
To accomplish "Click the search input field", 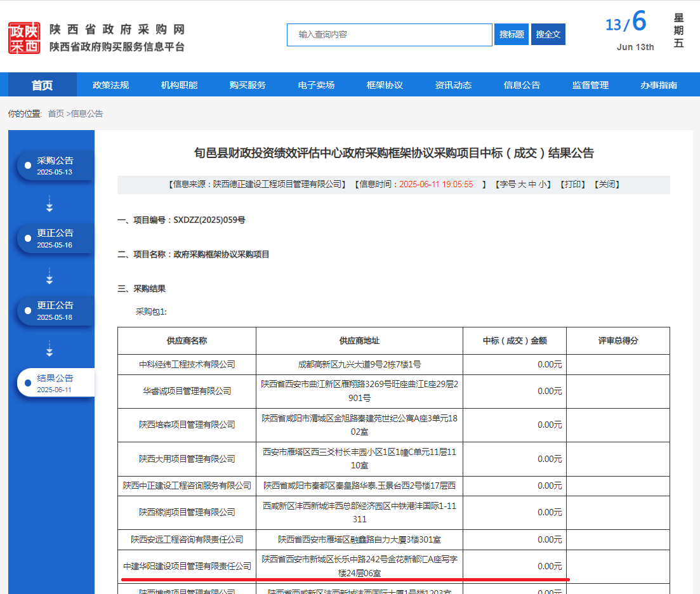I will (x=389, y=35).
